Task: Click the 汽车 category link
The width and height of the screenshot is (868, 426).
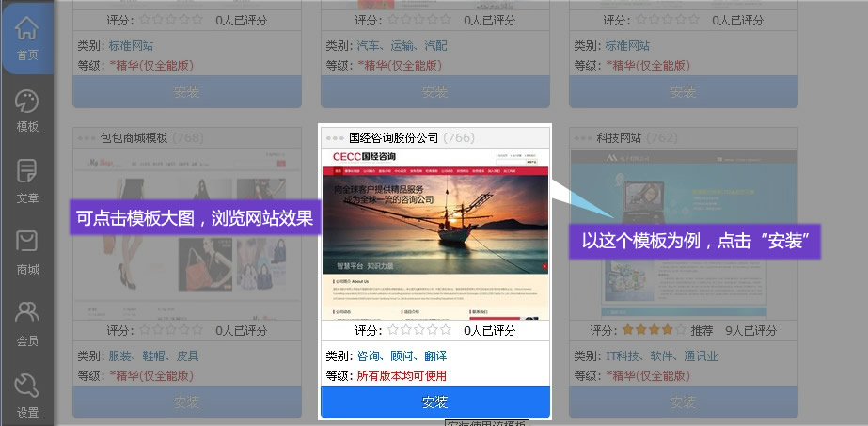Action: (368, 45)
